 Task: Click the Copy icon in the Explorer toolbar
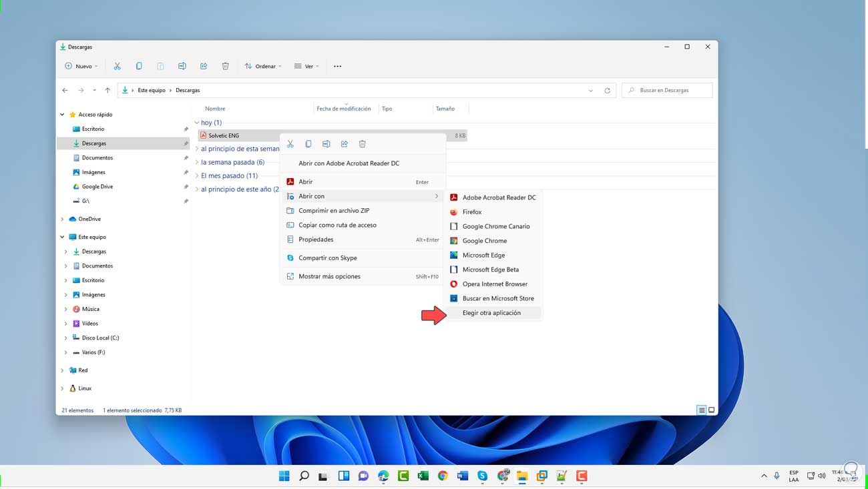point(139,66)
